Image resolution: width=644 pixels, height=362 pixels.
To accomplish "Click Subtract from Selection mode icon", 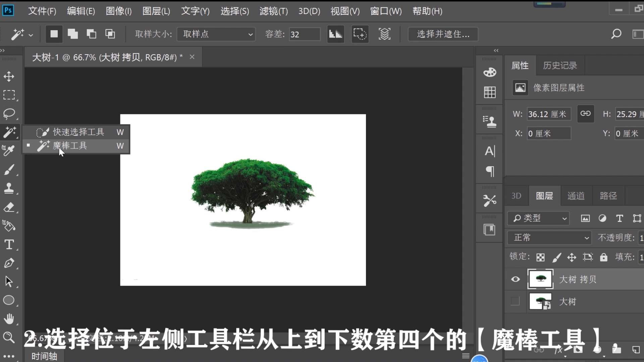I will 91,34.
